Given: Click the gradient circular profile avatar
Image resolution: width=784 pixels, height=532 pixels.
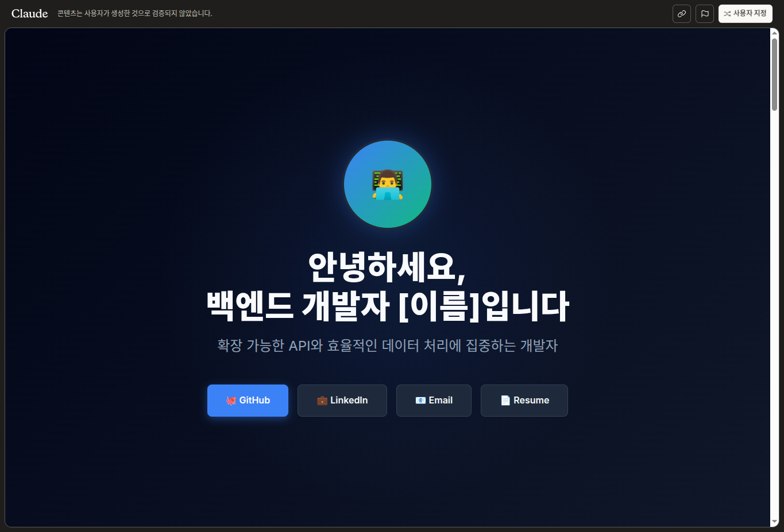Looking at the screenshot, I should 388,184.
